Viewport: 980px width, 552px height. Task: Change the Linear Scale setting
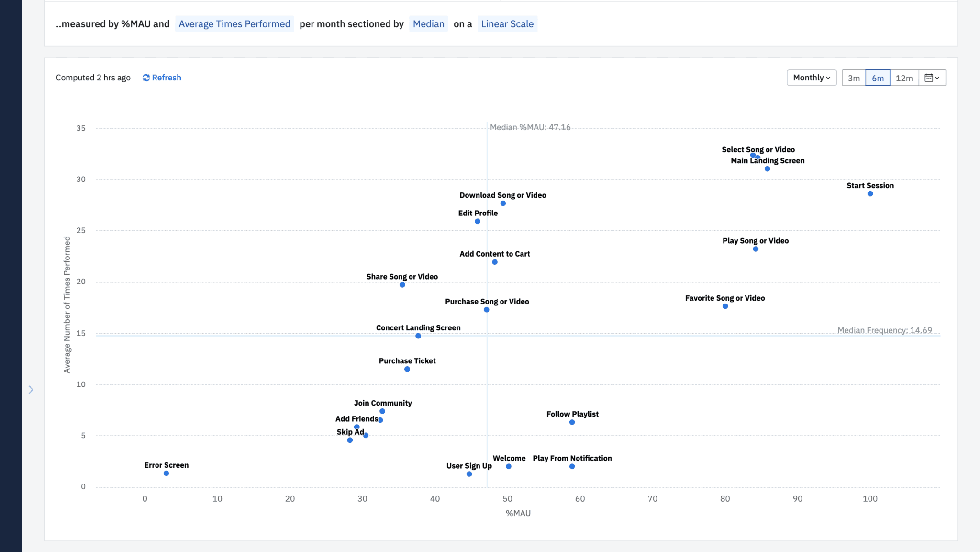tap(507, 23)
